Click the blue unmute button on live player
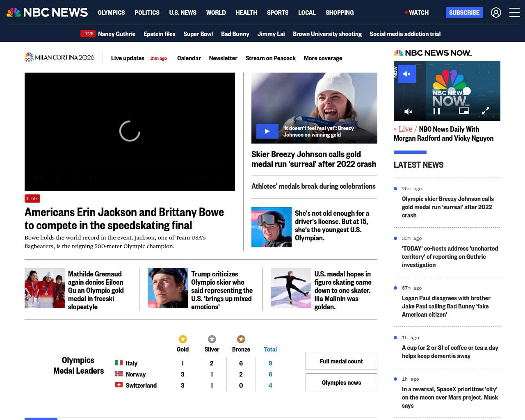 tap(406, 74)
